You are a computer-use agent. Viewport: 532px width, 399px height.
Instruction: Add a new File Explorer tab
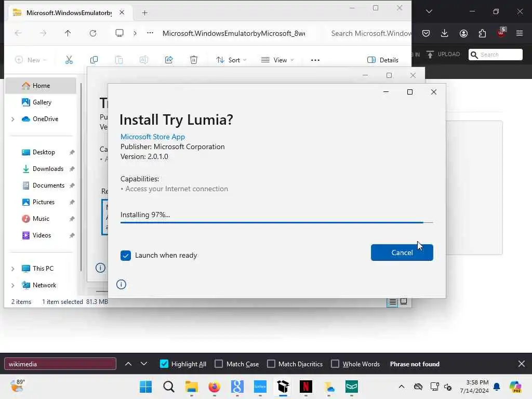coord(145,13)
